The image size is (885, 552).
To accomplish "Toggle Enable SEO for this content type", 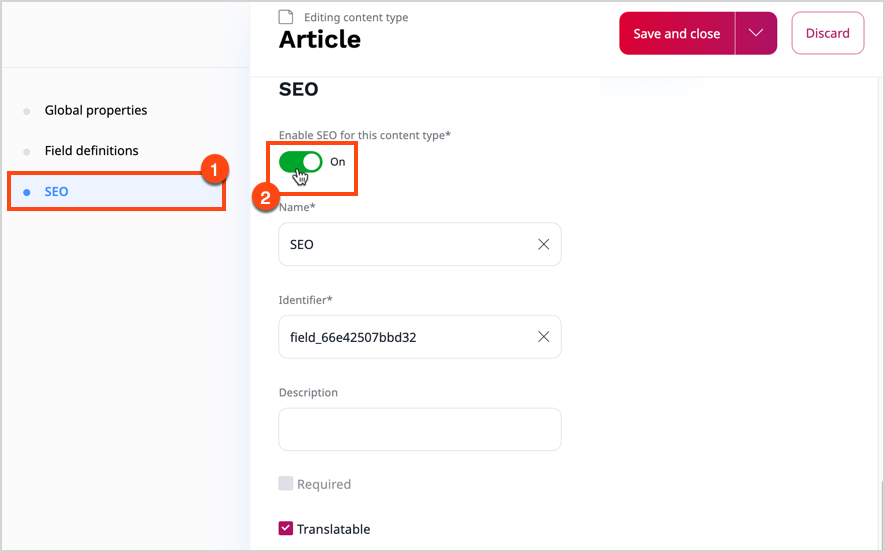I will (300, 162).
